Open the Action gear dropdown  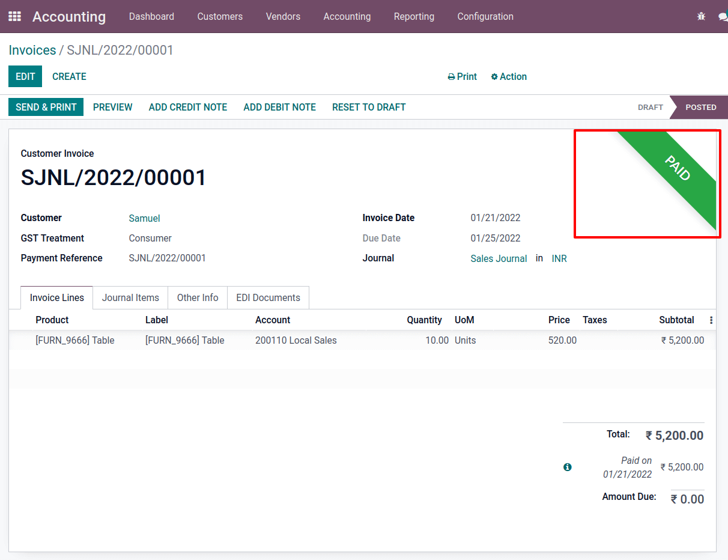point(509,76)
